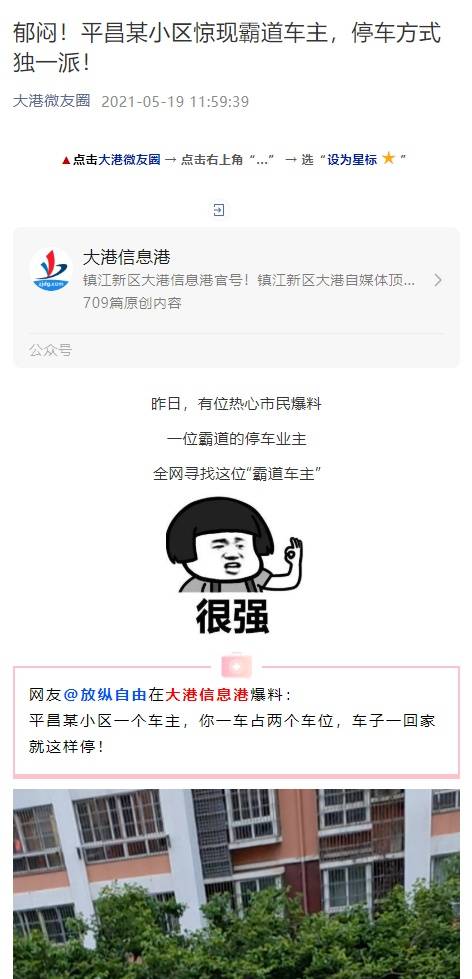This screenshot has width=472, height=979.
Task: Click the publish date 2021-05-19
Action: (x=175, y=102)
